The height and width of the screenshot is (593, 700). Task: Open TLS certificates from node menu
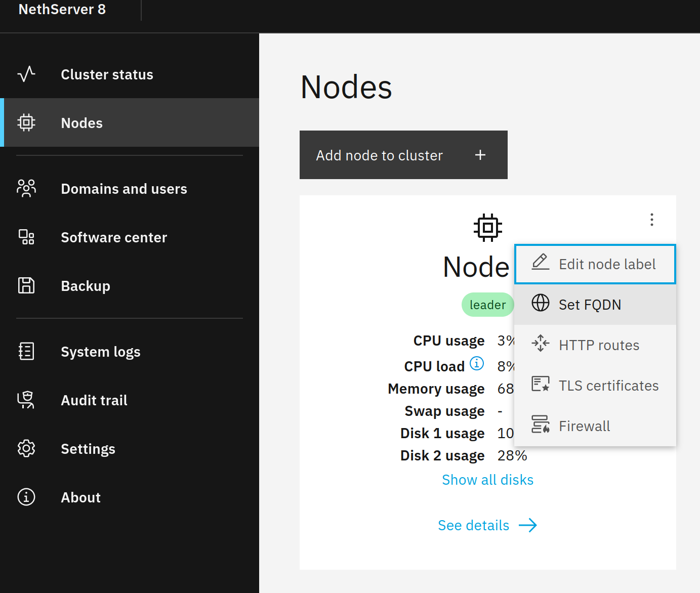[x=595, y=386]
